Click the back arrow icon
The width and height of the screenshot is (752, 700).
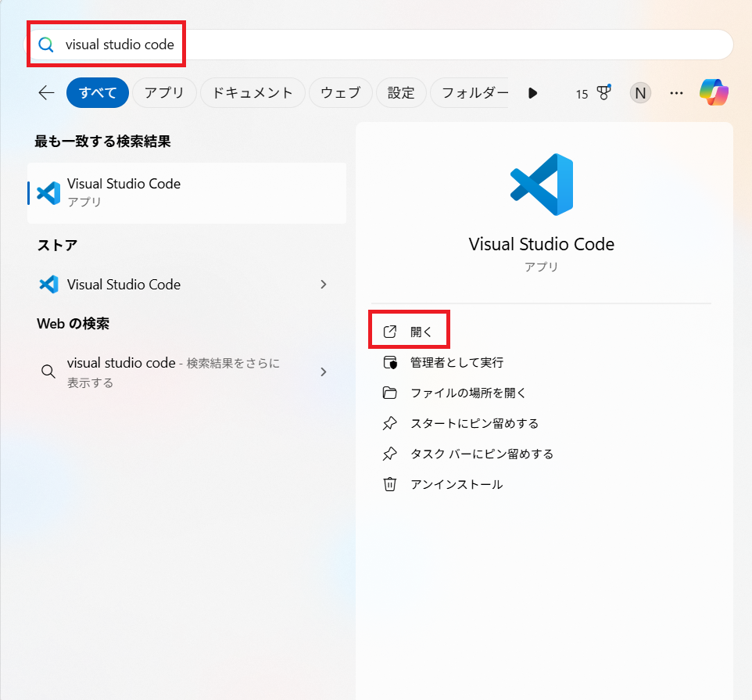coord(46,93)
